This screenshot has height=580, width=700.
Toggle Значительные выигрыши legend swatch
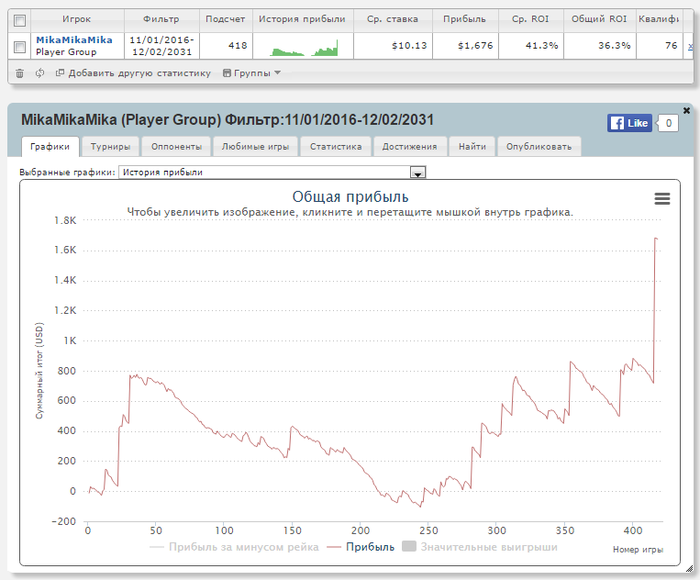click(x=409, y=547)
